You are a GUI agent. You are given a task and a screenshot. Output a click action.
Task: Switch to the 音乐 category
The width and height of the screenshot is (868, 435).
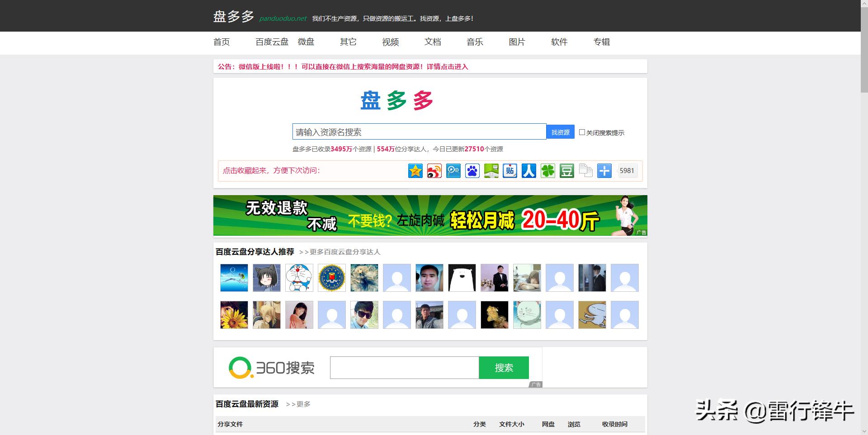point(475,42)
